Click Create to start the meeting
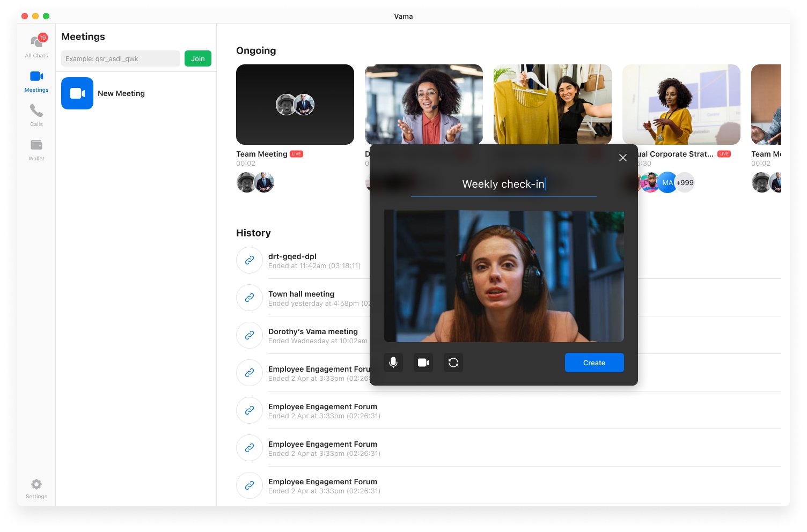The width and height of the screenshot is (807, 532). pos(595,363)
